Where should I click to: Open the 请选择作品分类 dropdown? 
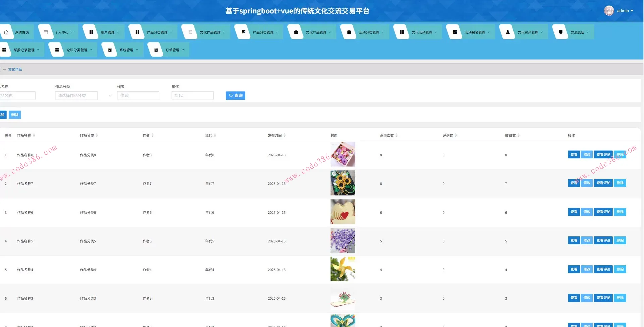click(x=76, y=95)
